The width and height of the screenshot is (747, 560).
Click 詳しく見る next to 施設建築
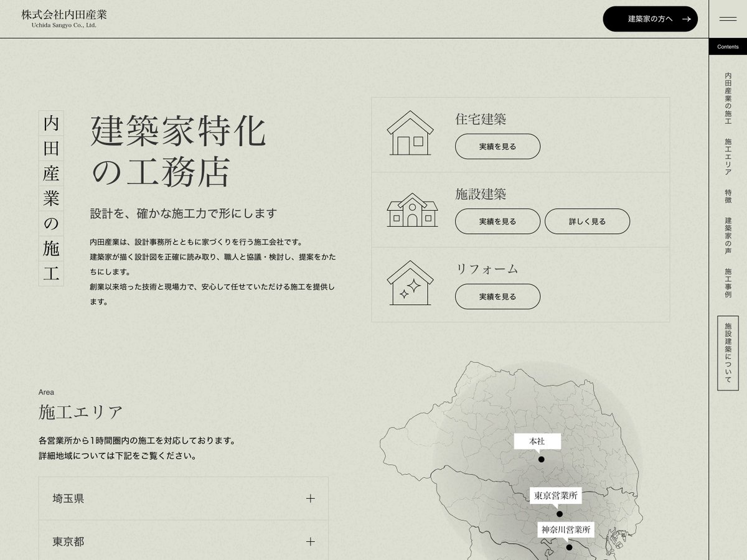[587, 221]
